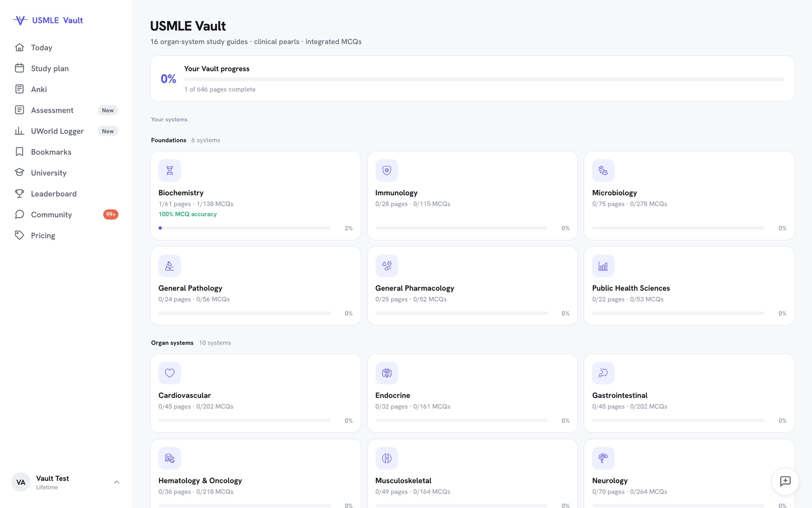Click the USMLE Vault brand name link
Viewport: 812px width, 508px height.
pos(57,20)
